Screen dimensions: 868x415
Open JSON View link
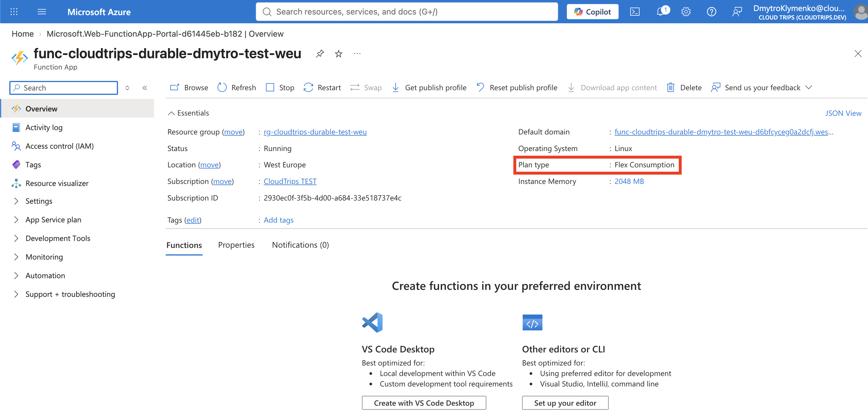843,113
